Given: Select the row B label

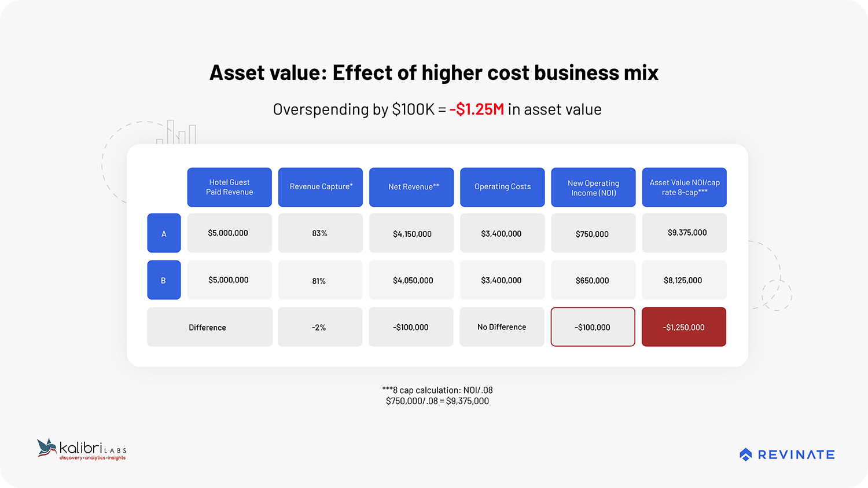Looking at the screenshot, I should pyautogui.click(x=164, y=280).
